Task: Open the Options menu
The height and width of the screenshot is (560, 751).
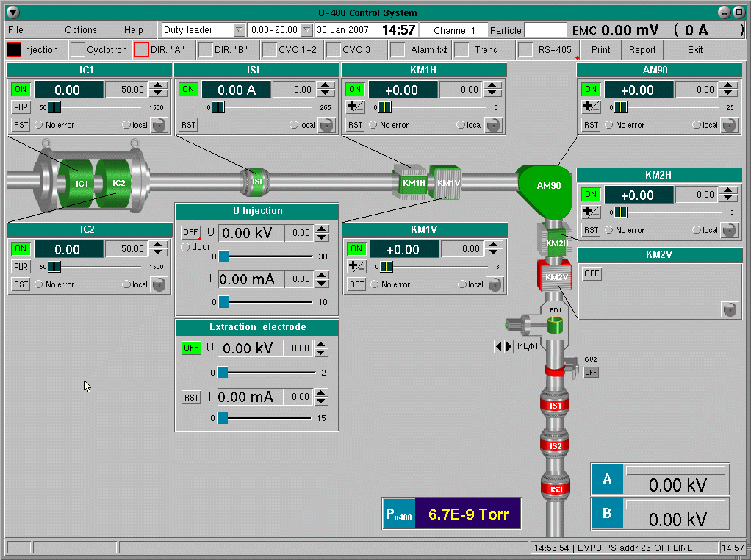Action: (80, 30)
